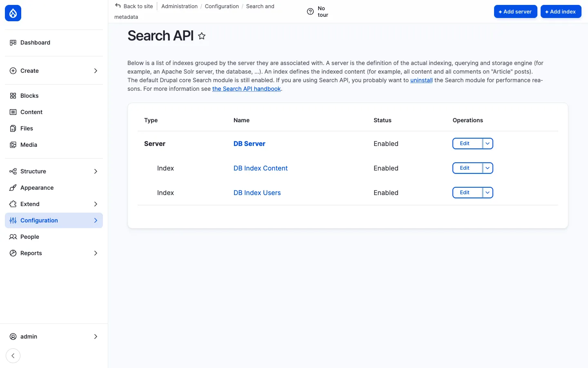Open operations dropdown for DB Server
The height and width of the screenshot is (368, 588).
click(488, 144)
